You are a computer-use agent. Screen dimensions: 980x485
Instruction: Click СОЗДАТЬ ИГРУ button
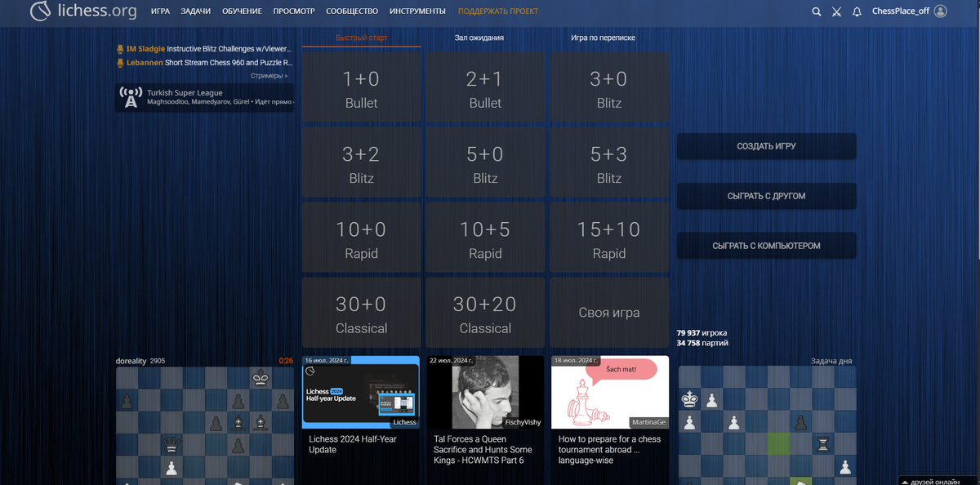[766, 147]
